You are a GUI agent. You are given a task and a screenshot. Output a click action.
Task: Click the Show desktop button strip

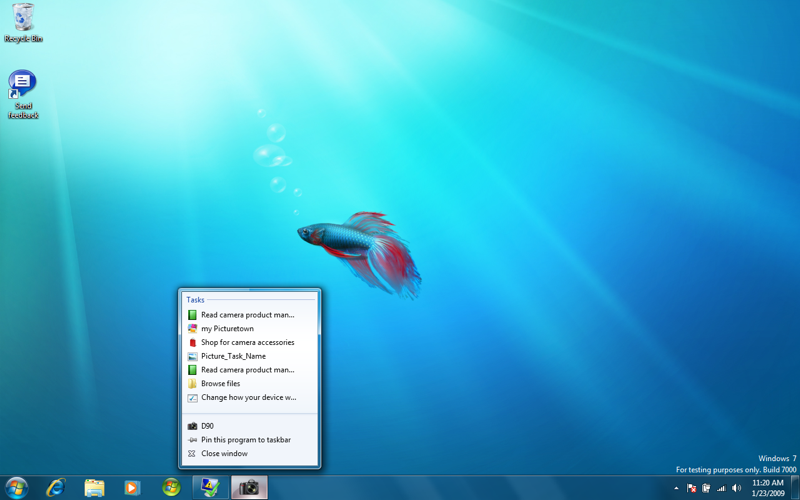(794, 488)
